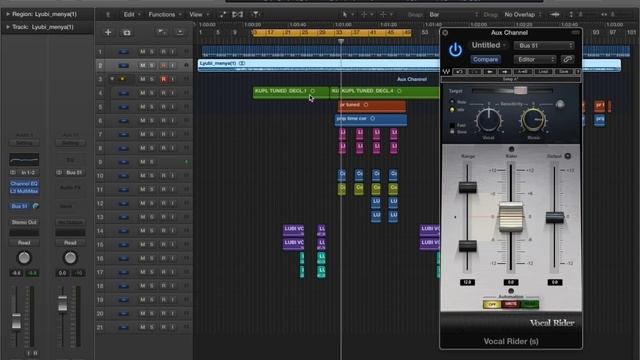The height and width of the screenshot is (360, 640).
Task: Open the Edit menu in tracks area
Action: point(132,14)
